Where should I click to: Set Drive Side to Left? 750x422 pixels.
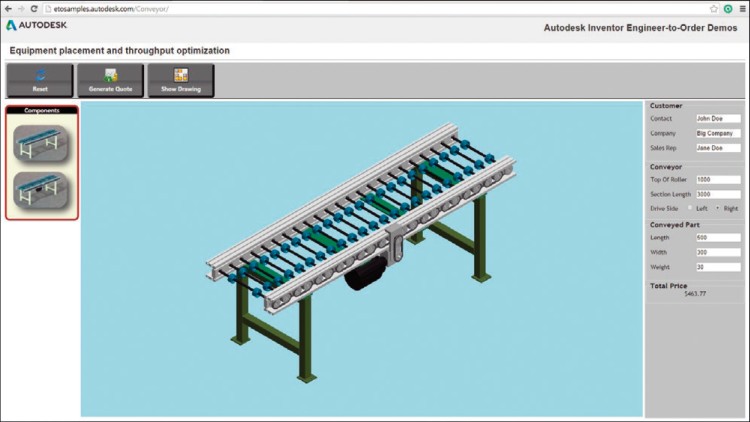point(690,208)
